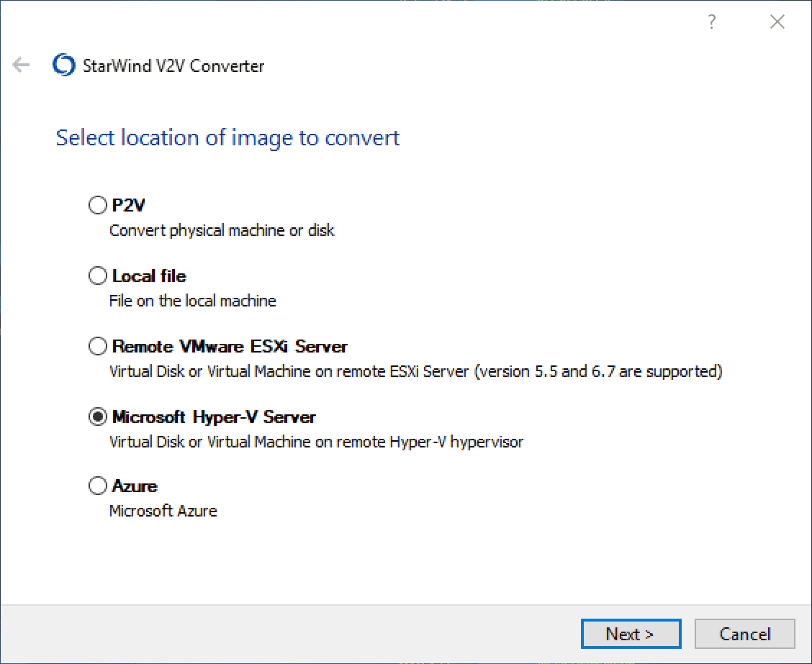Viewport: 812px width, 664px height.
Task: Click the Microsoft Azure description text
Action: coord(163,511)
